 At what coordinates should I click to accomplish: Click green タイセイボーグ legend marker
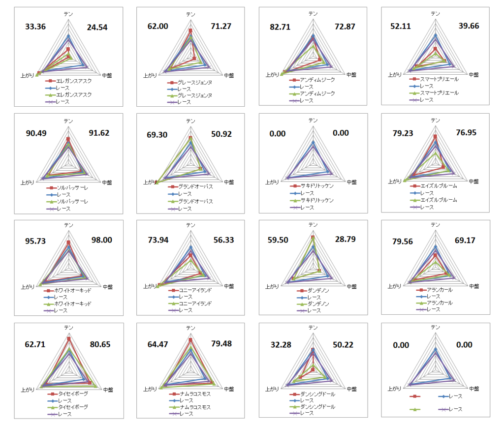[x=50, y=407]
